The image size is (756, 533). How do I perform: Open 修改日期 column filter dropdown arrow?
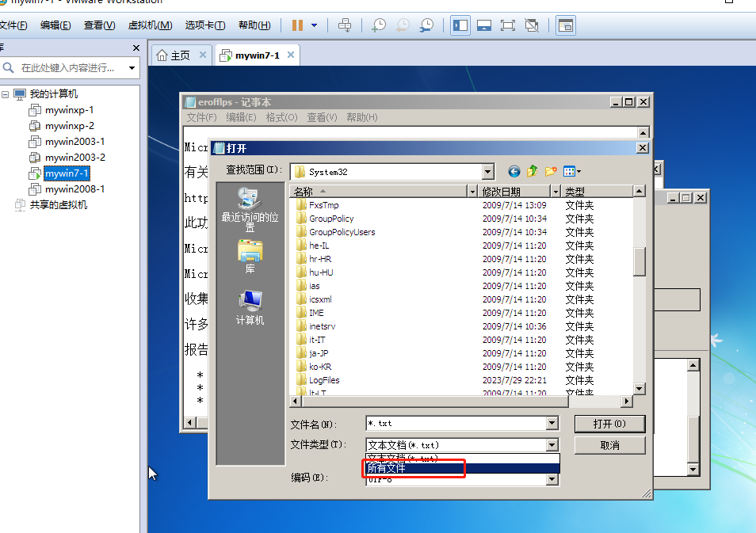click(x=556, y=192)
